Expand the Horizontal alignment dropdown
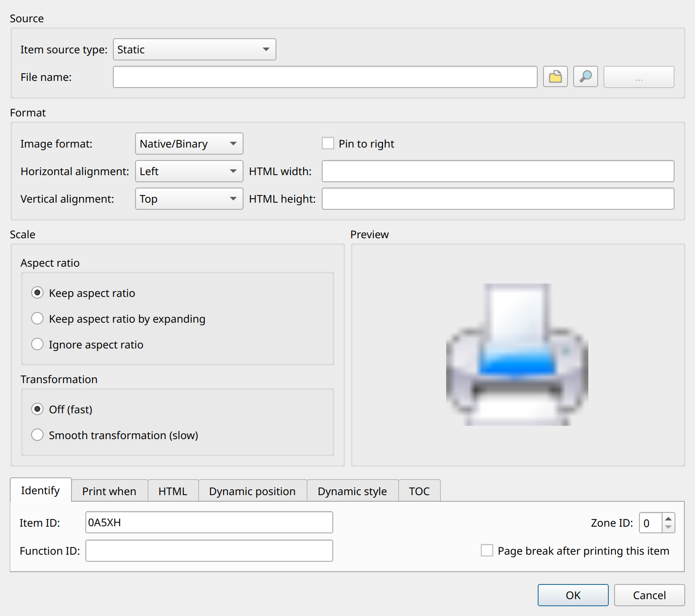The image size is (695, 616). [189, 171]
